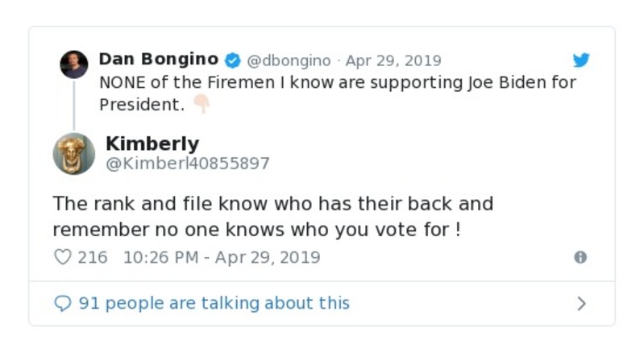Click the quoted text about Firemen and Joe Biden

337,83
